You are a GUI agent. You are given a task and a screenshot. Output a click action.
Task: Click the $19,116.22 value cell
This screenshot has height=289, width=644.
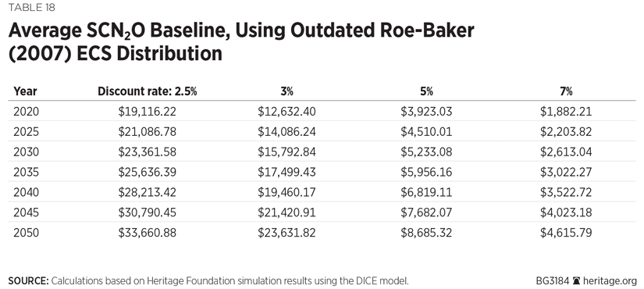(x=147, y=112)
